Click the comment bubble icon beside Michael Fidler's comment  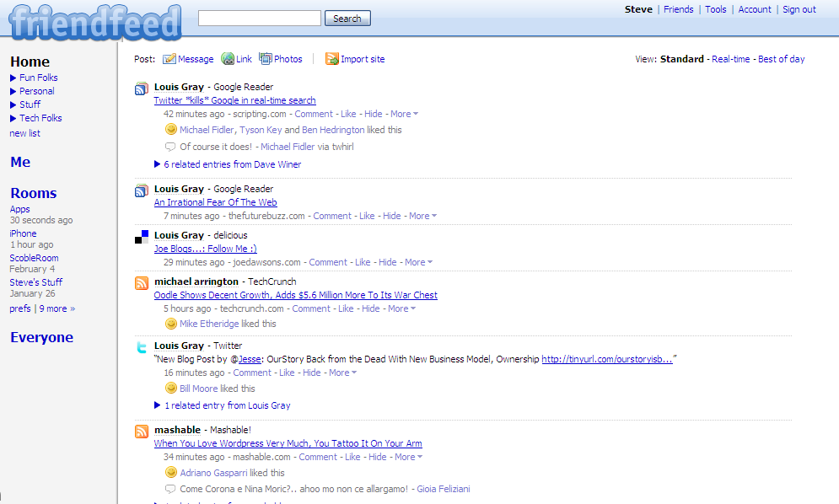(171, 146)
